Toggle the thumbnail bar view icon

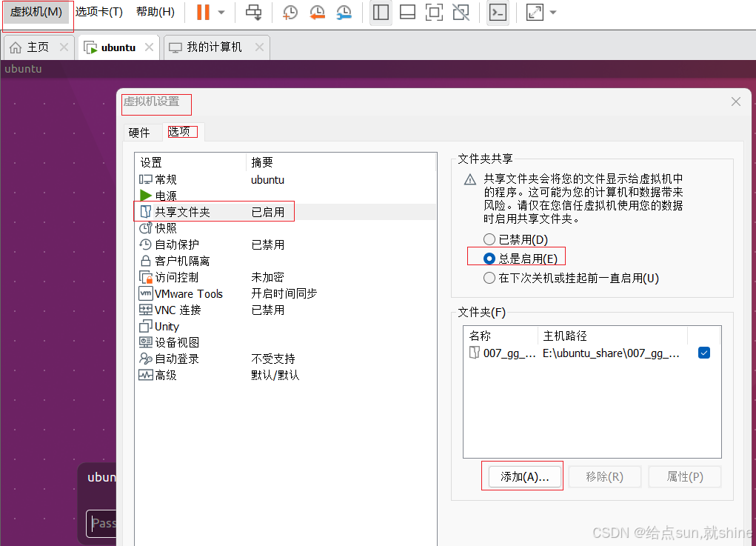[407, 12]
